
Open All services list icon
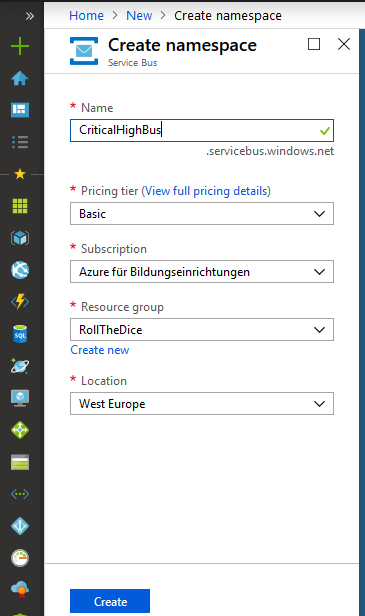pyautogui.click(x=20, y=142)
